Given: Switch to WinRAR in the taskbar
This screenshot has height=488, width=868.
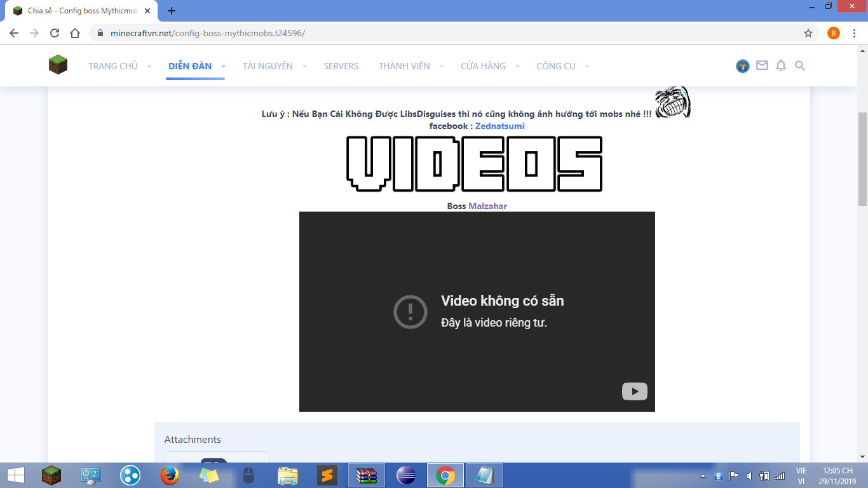Looking at the screenshot, I should (367, 475).
